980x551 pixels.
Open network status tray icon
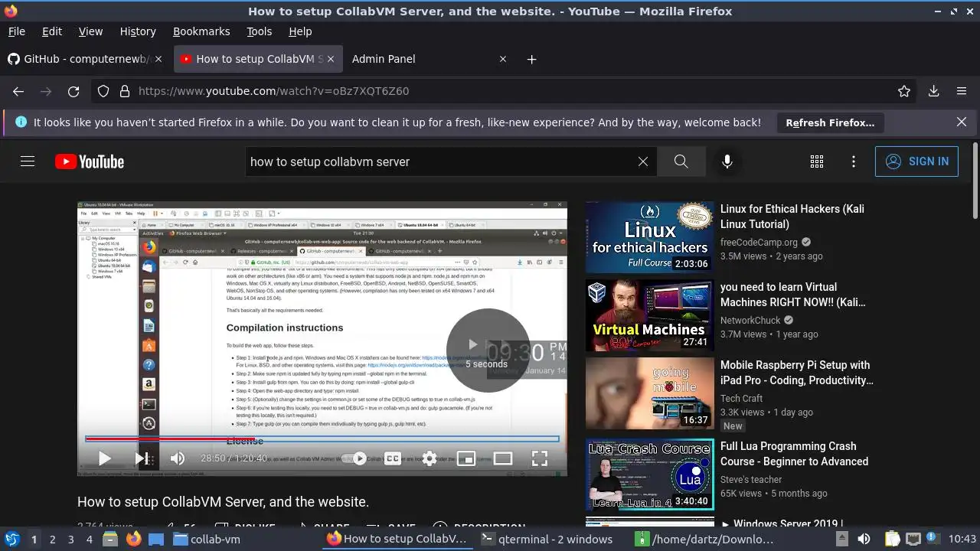tap(913, 540)
